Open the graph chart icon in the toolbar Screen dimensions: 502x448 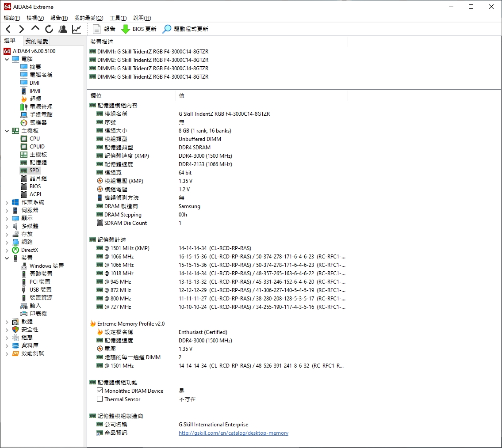click(77, 29)
